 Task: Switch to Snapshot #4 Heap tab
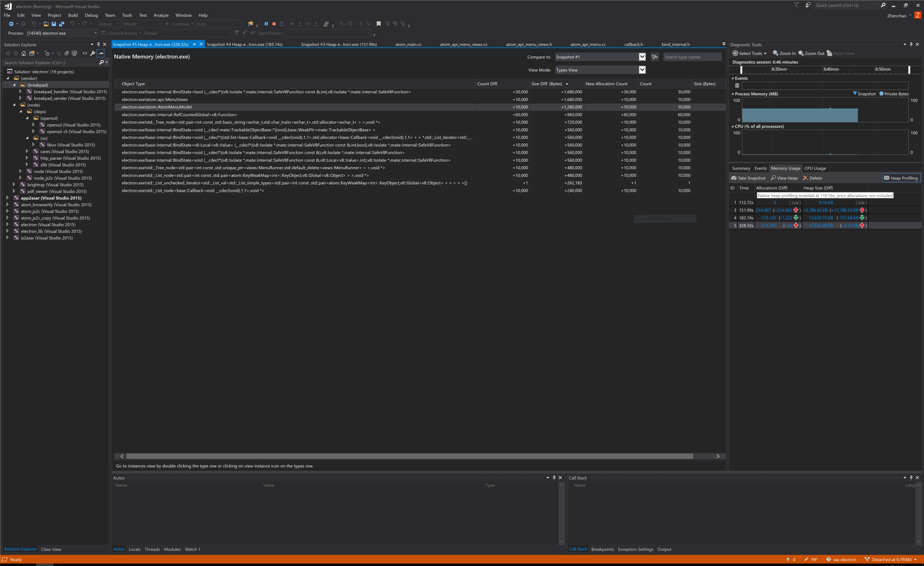pos(244,44)
